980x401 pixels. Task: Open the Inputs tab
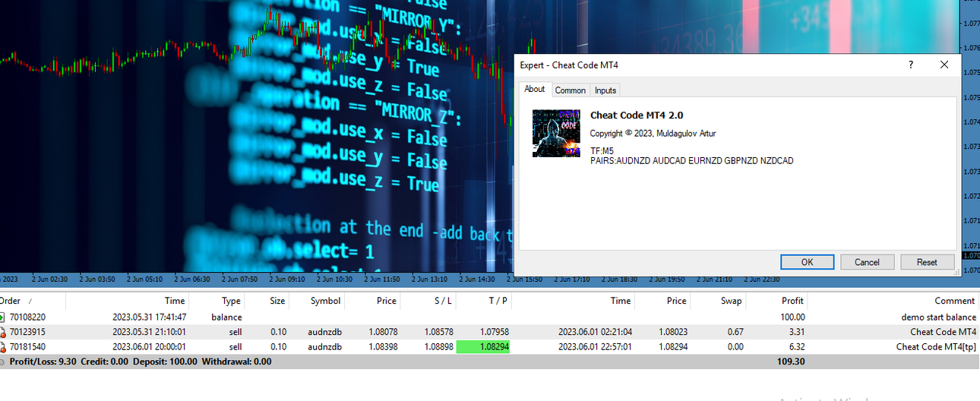pyautogui.click(x=605, y=90)
